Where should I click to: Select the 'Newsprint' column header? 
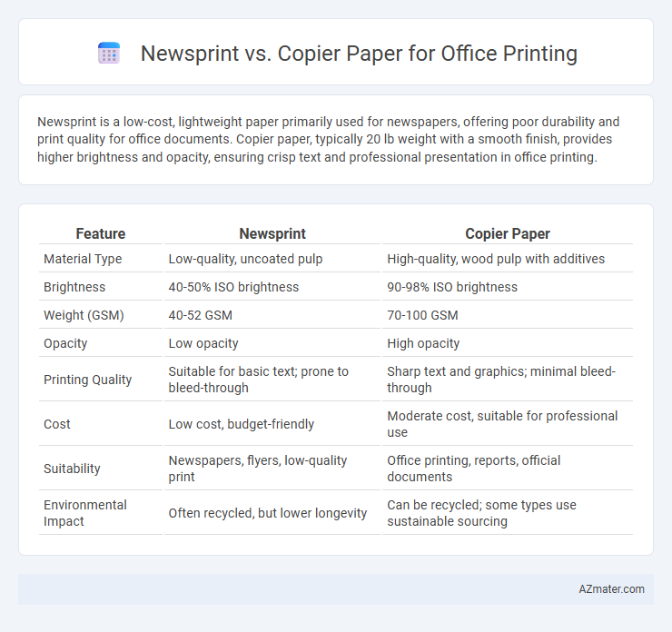point(272,233)
